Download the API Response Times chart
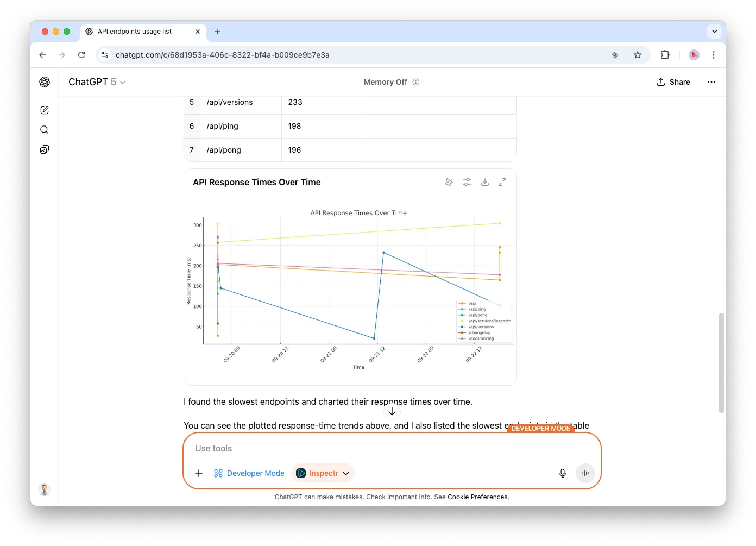Viewport: 756px width, 546px height. coord(484,183)
